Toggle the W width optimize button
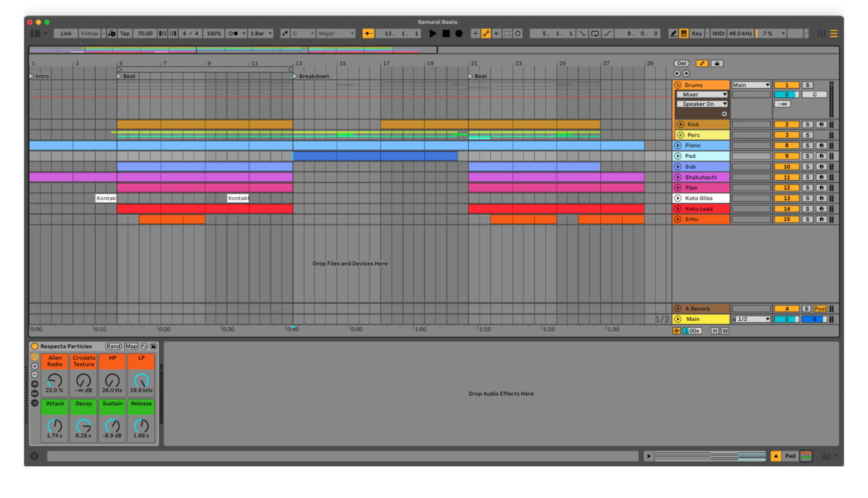The width and height of the screenshot is (868, 498). (725, 331)
